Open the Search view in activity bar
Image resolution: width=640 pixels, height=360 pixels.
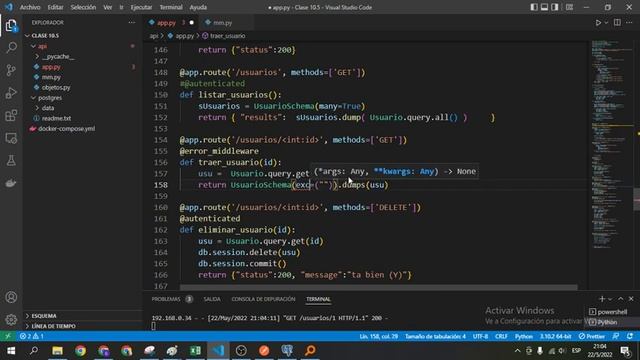tap(11, 48)
